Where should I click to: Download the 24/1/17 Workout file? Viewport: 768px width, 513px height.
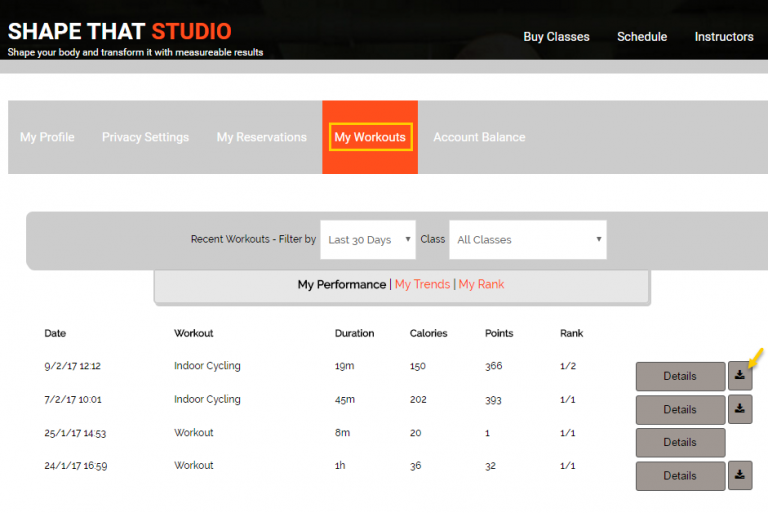click(740, 475)
